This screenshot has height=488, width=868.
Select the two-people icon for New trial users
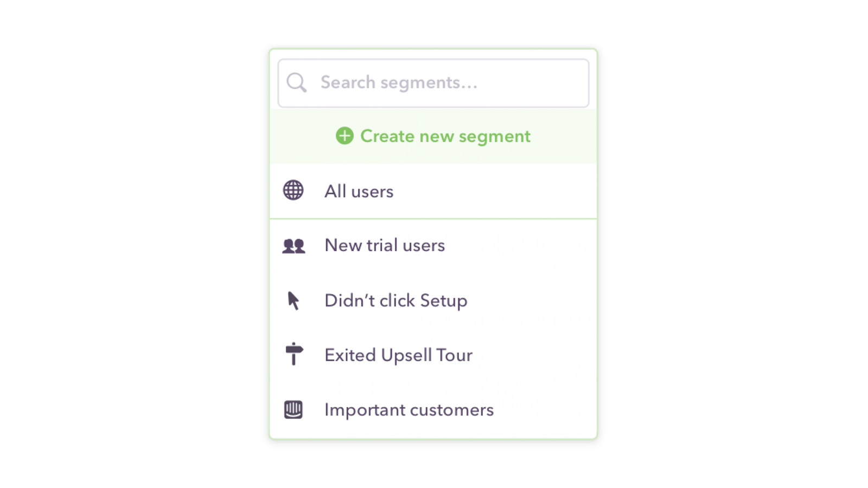[x=293, y=245]
